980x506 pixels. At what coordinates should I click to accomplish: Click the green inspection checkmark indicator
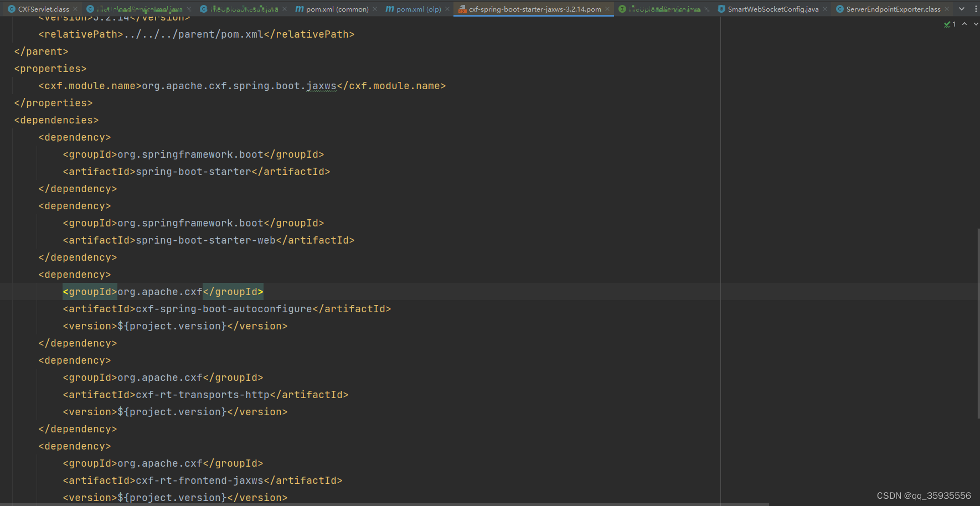click(947, 24)
